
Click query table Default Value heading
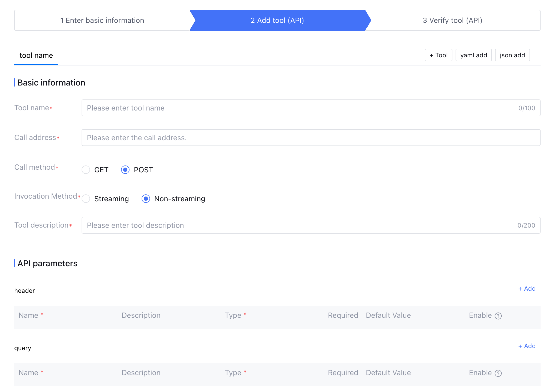(388, 373)
